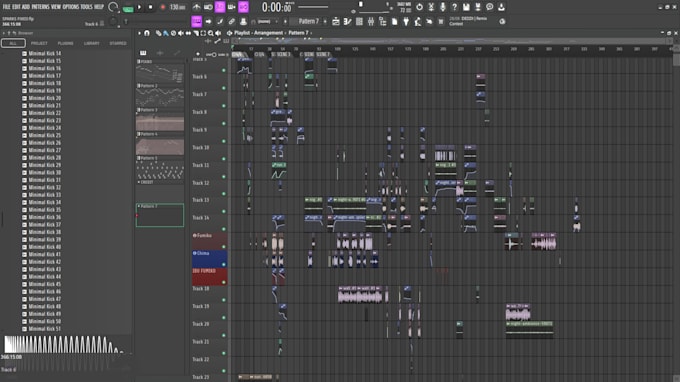Toggle the highlighted loop recording button
This screenshot has height=382, width=680.
pos(243,7)
